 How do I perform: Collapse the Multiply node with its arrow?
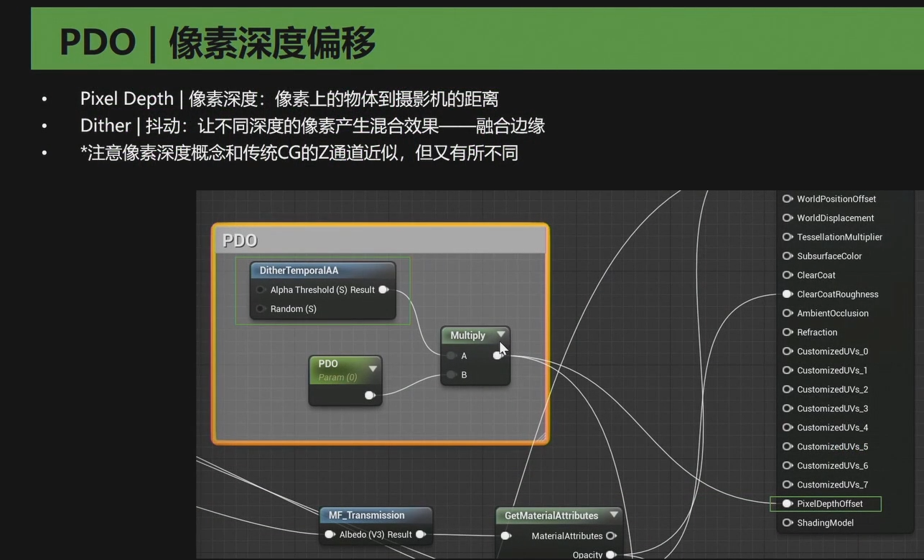click(x=501, y=335)
